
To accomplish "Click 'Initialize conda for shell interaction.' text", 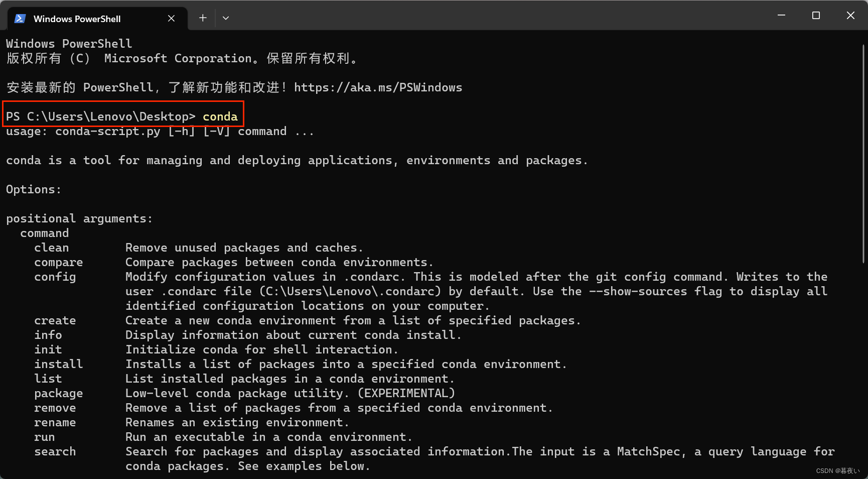I will coord(262,349).
